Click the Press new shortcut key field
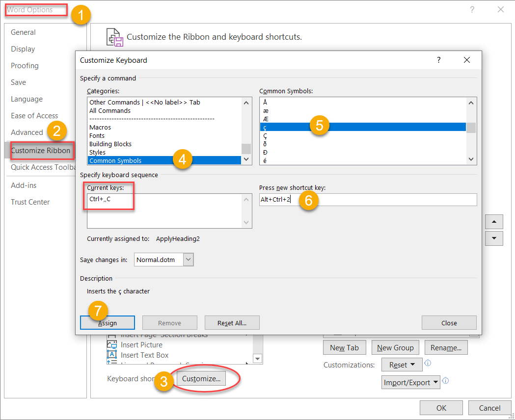The image size is (515, 420). tap(368, 200)
